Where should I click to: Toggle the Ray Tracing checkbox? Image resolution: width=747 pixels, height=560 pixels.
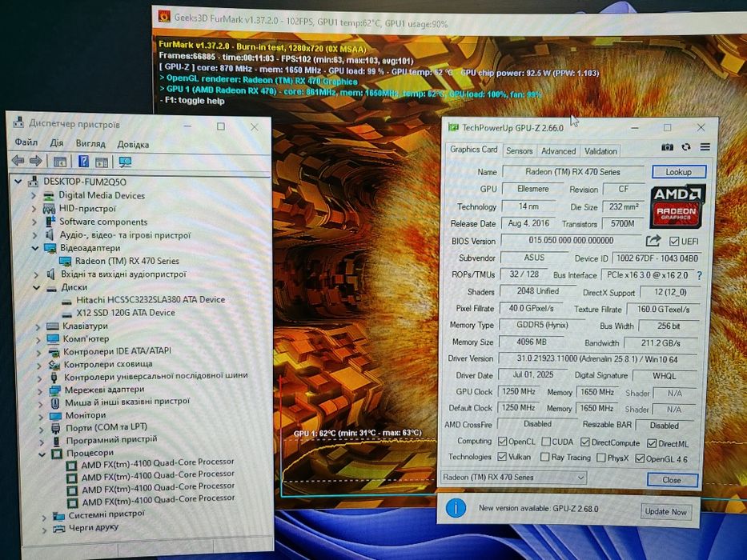tap(544, 457)
